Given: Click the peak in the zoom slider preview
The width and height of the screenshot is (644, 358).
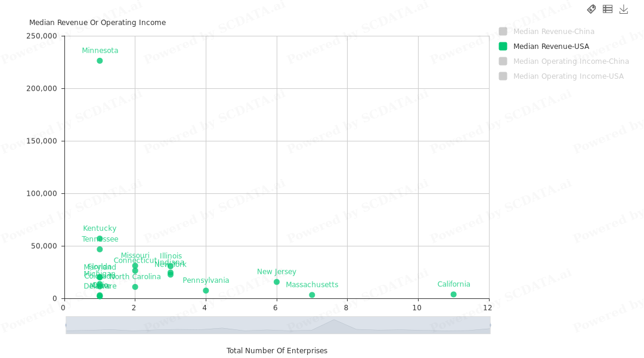Looking at the screenshot, I should (x=334, y=321).
